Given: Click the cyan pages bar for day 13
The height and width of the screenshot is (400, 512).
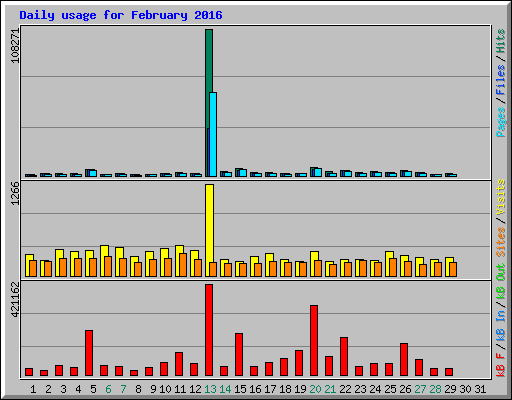Looking at the screenshot, I should [x=213, y=134].
